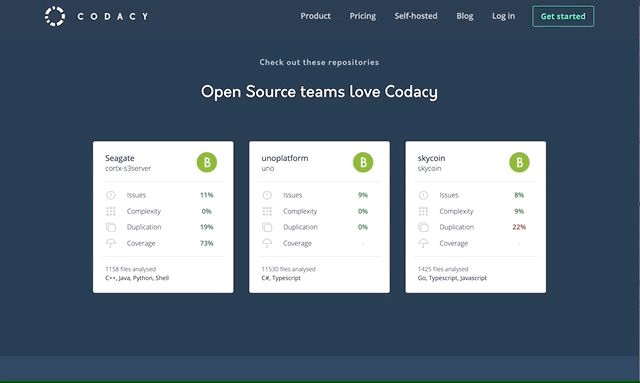Click the C#, Typescript languages text
The image size is (640, 383).
[281, 278]
